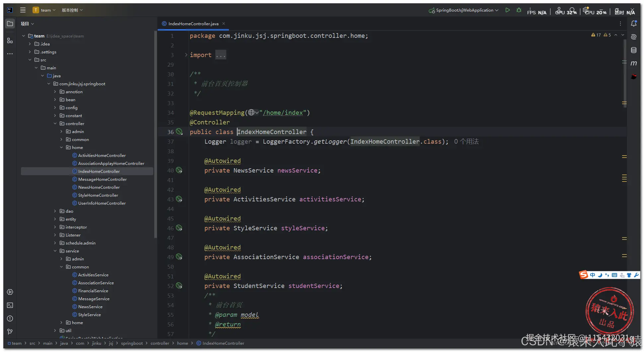Expand the folded import block
The height and width of the screenshot is (352, 644).
(x=186, y=55)
